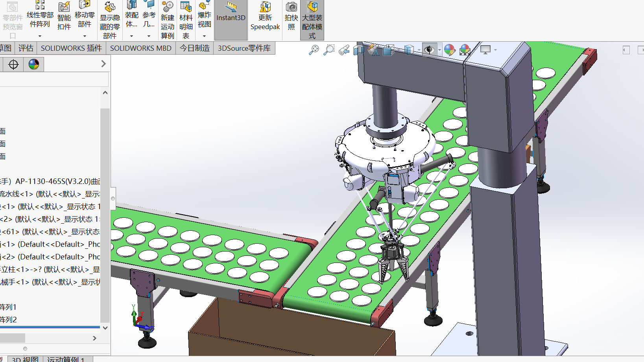Click the feature tree scroll-up arrow
Viewport: 644px width, 362px height.
point(105,93)
